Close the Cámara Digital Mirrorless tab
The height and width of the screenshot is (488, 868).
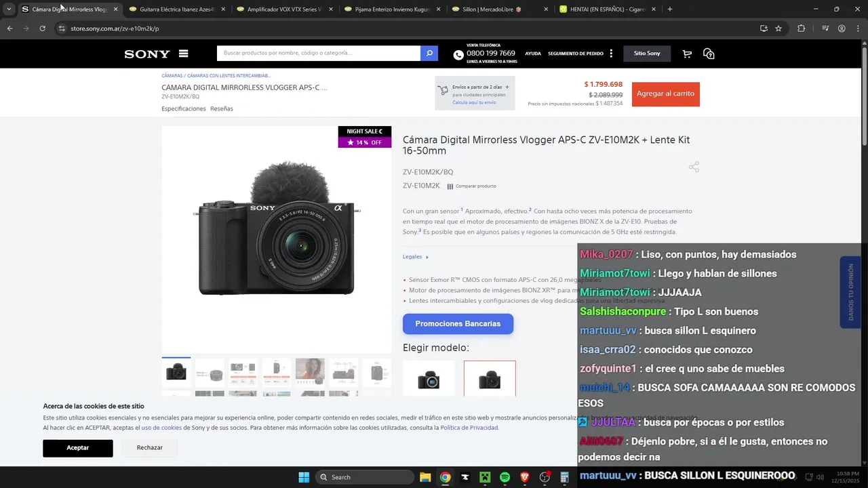(115, 9)
